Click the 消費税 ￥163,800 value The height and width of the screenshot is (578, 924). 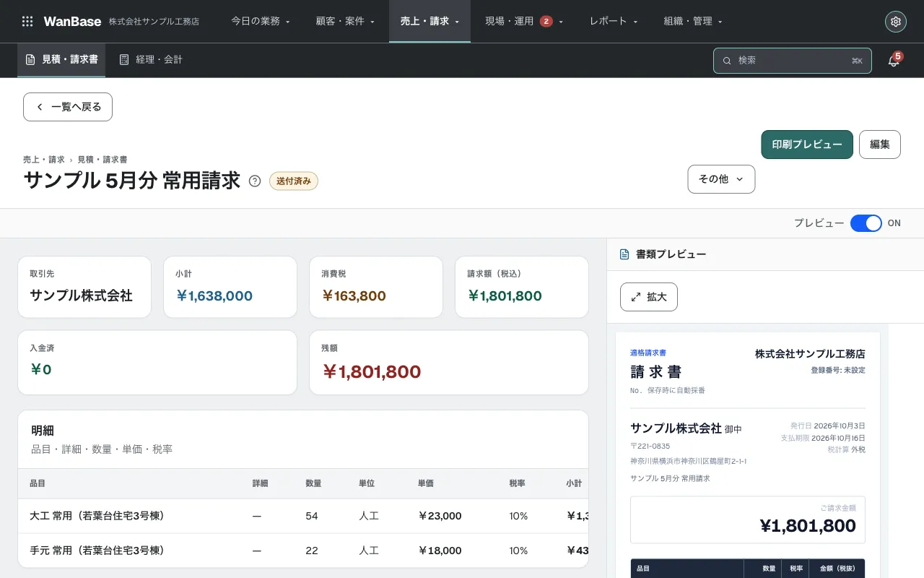tap(354, 296)
